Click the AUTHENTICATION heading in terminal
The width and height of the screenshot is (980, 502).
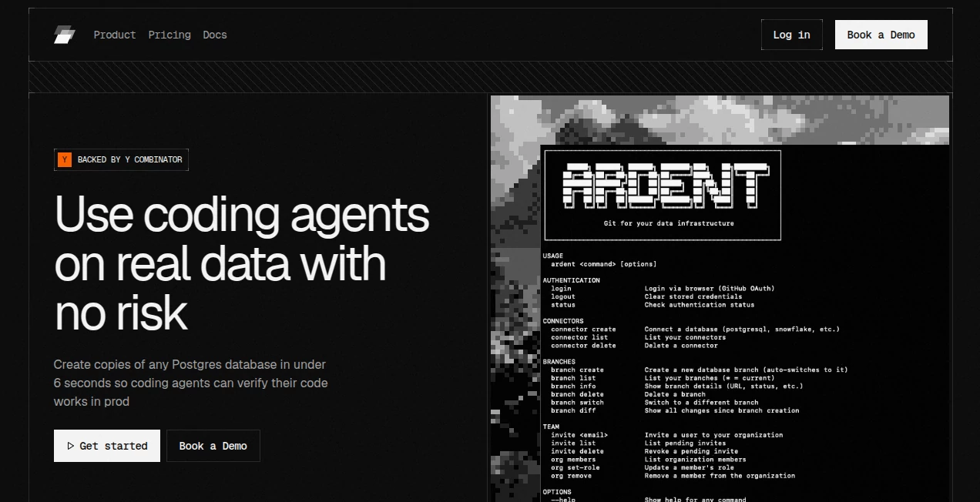tap(572, 280)
